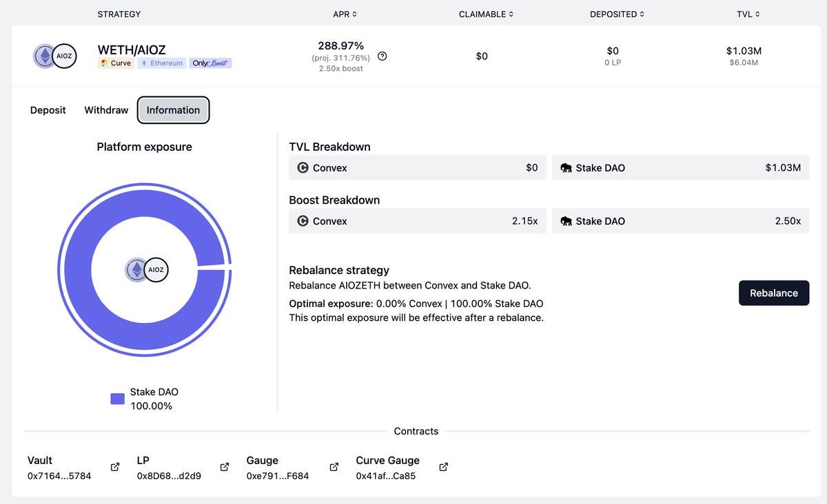Click the $6.04M secondary TVL value
Screen dimensions: 827x504
(x=744, y=63)
